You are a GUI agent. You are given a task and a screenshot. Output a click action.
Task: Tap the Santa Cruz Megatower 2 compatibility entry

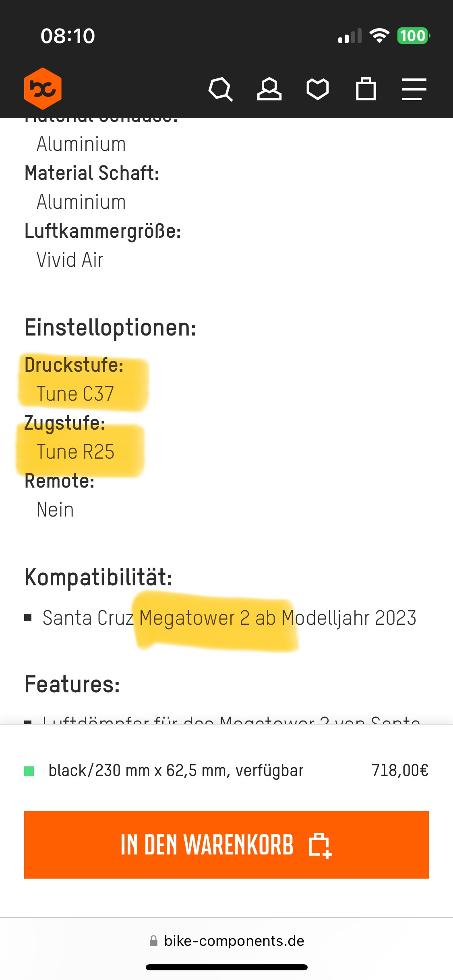point(229,618)
